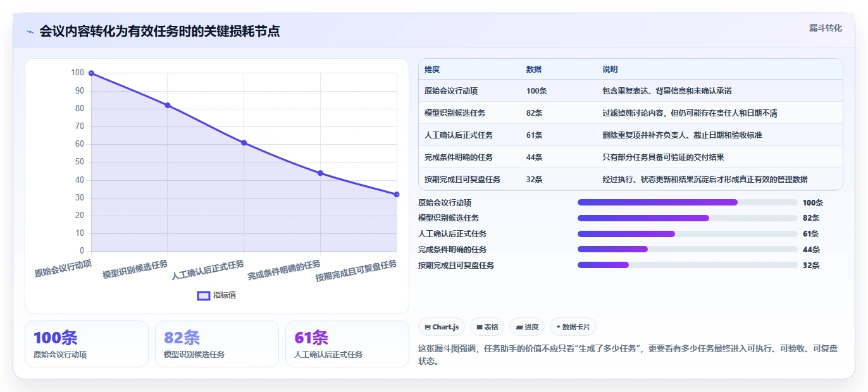
Task: Click the wave icon before the page title
Action: [30, 32]
